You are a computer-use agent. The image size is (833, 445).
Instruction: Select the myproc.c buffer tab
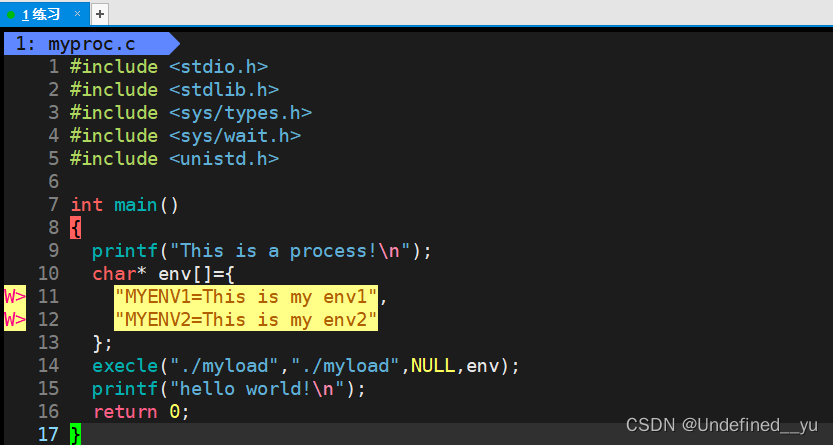[x=88, y=44]
